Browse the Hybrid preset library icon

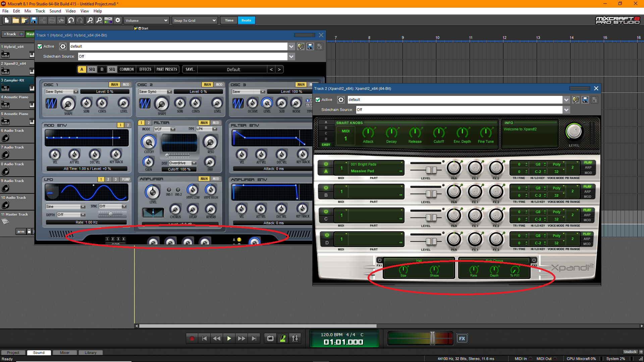pos(301,47)
